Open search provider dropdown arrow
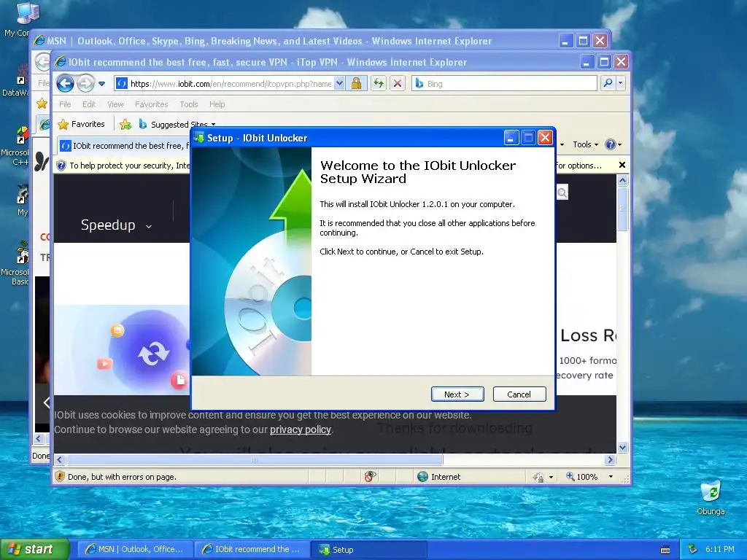This screenshot has width=747, height=560. [620, 83]
